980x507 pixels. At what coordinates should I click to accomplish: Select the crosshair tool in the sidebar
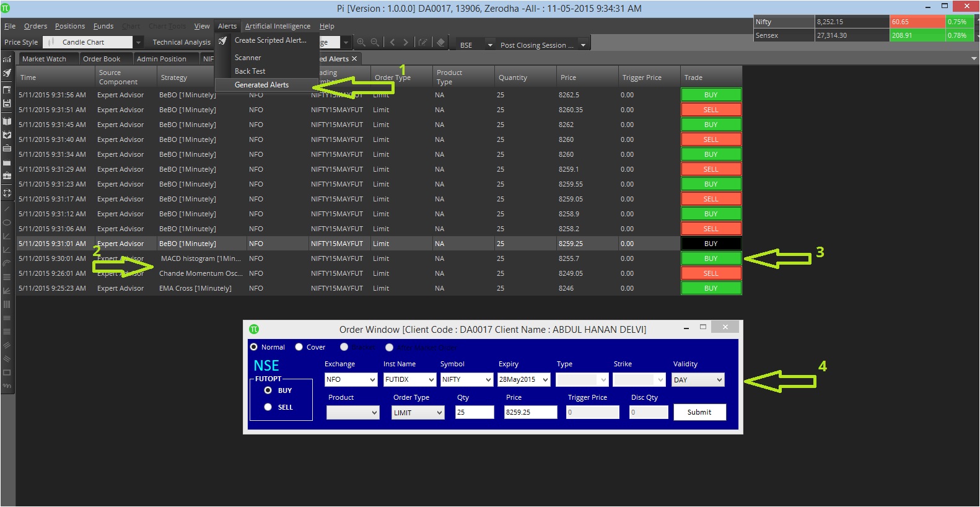point(7,193)
